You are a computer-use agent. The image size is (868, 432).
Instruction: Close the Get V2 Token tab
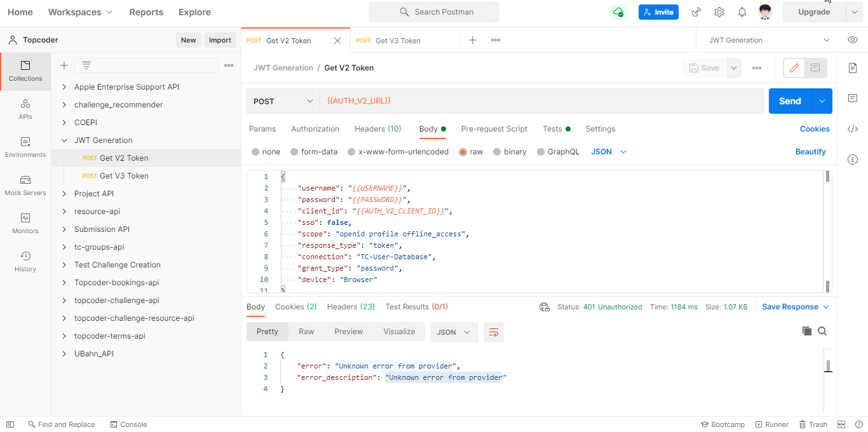pos(337,41)
